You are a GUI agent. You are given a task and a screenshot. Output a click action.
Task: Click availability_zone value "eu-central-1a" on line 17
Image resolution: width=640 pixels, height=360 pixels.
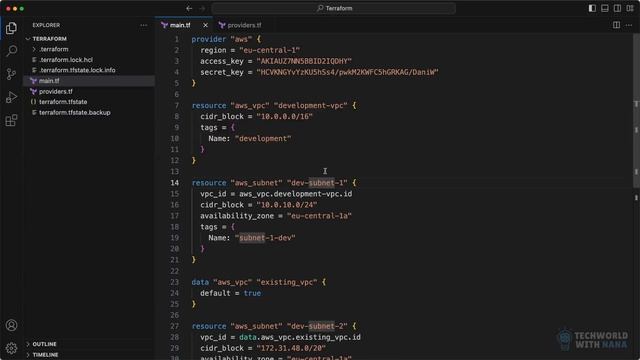[319, 216]
